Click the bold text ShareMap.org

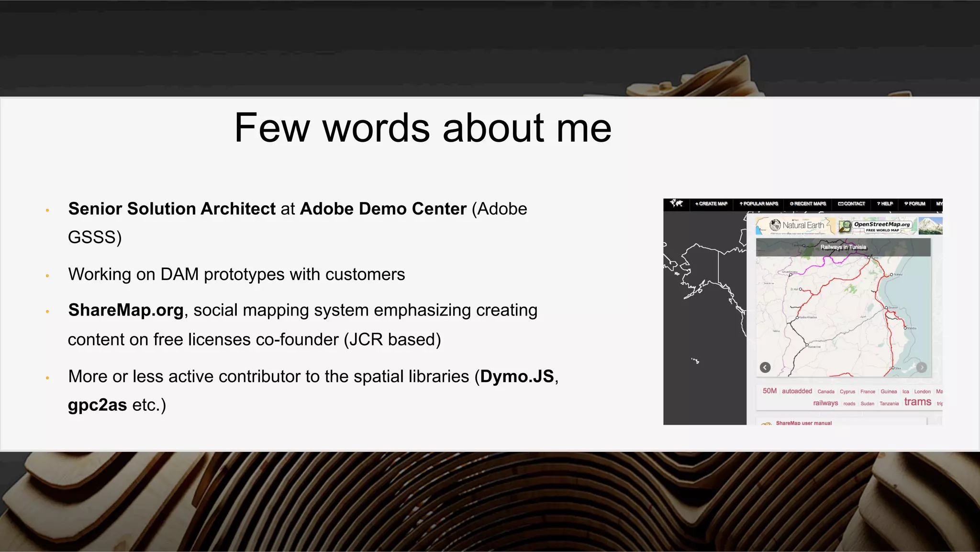click(x=126, y=310)
